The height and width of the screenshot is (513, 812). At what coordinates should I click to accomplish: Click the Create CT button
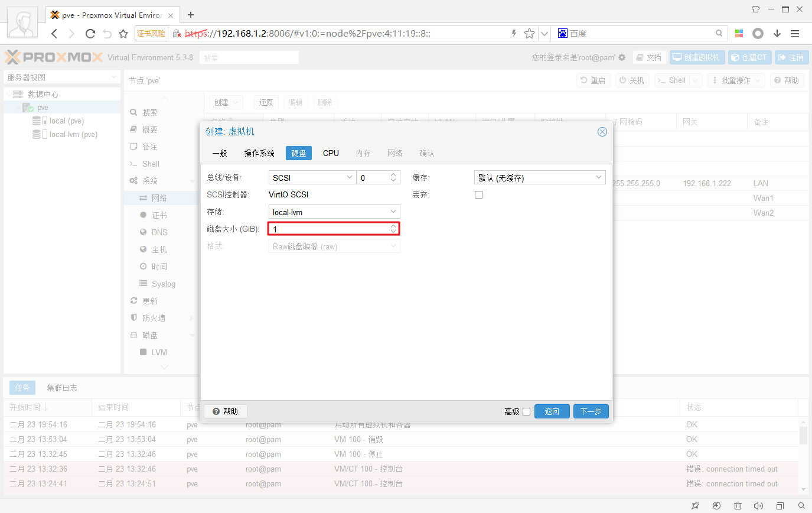749,57
